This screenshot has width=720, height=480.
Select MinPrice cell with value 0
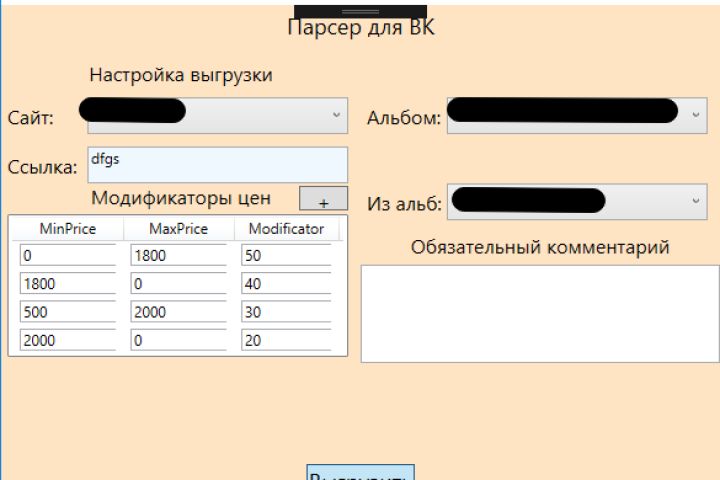point(68,255)
